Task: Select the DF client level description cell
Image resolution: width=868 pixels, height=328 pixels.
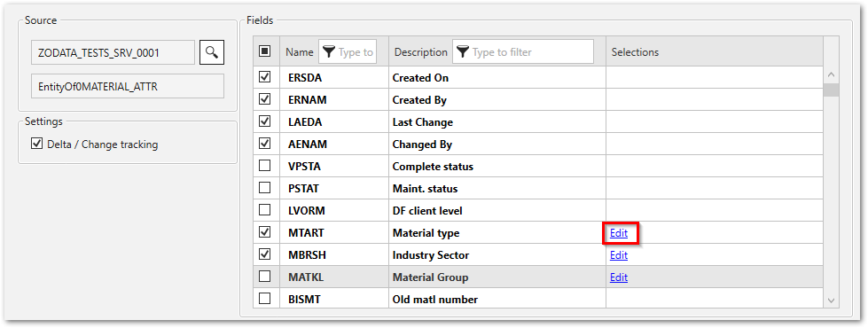Action: [x=497, y=211]
